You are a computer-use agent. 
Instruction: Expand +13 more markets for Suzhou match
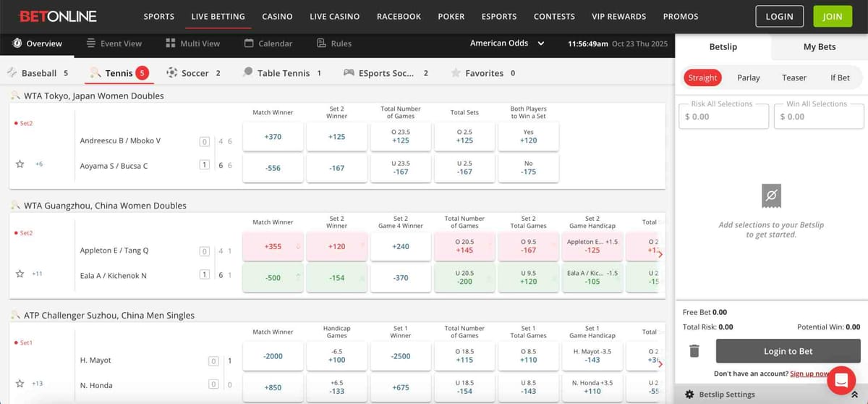(39, 384)
